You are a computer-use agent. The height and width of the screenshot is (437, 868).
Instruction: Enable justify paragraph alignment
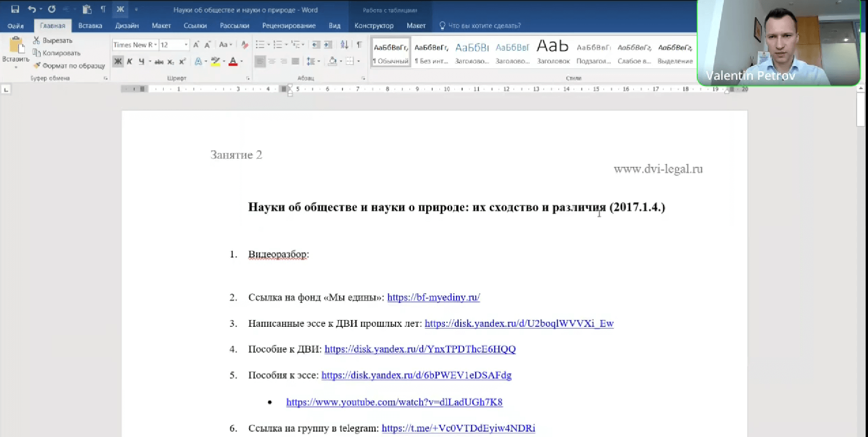pyautogui.click(x=295, y=61)
